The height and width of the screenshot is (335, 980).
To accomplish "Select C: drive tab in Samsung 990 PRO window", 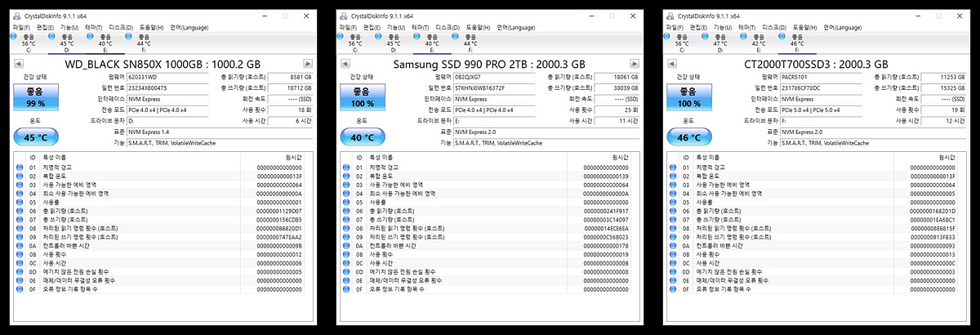I will click(x=355, y=43).
